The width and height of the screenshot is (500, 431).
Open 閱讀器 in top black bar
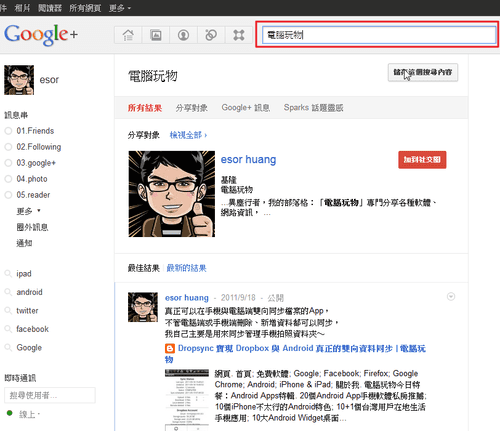[50, 8]
